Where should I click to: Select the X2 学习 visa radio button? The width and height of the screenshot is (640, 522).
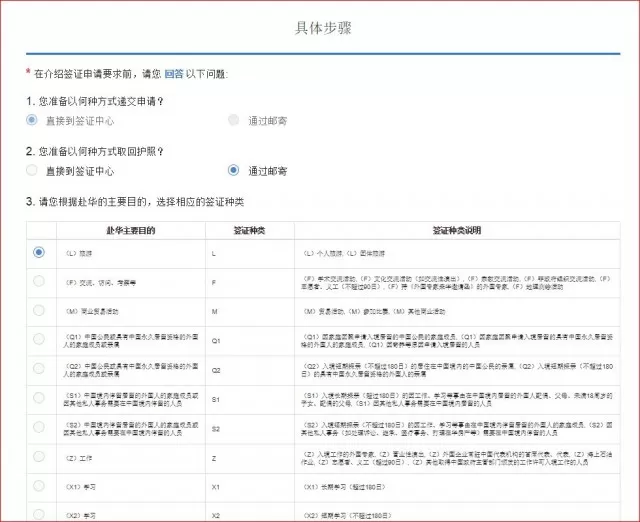pyautogui.click(x=39, y=514)
